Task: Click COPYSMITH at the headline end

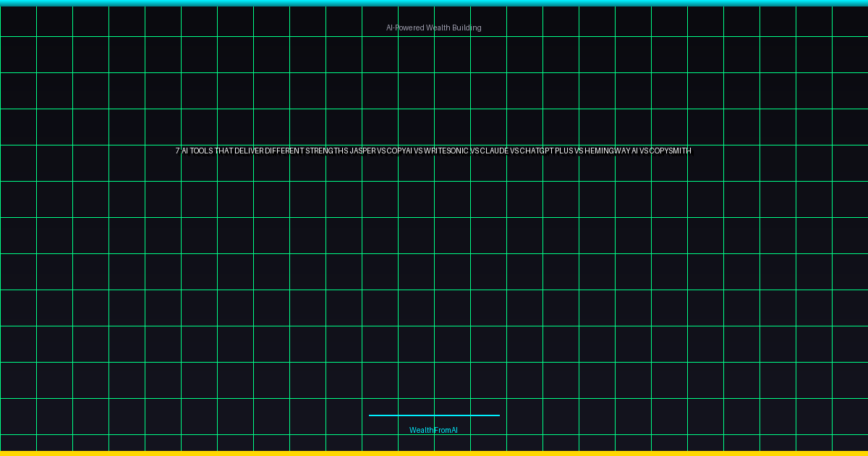Action: click(x=671, y=151)
